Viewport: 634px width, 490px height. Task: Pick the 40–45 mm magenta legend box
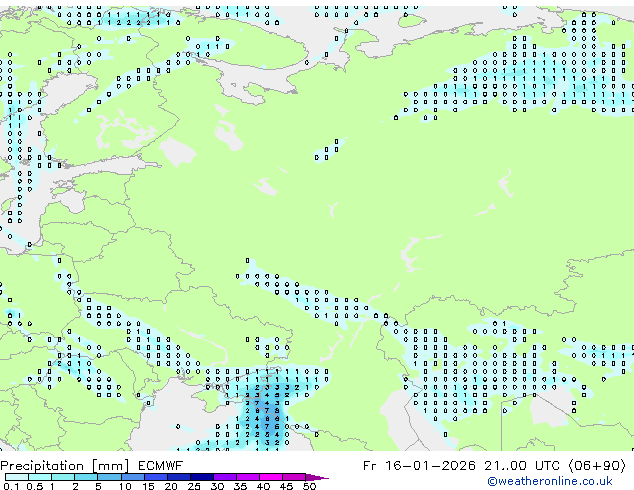coord(271,477)
